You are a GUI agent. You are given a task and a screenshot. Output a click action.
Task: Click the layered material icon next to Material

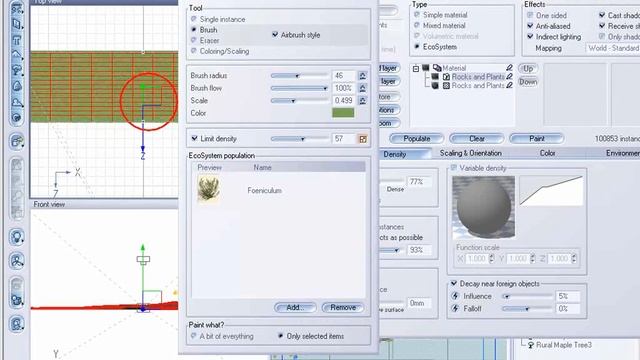(x=437, y=68)
